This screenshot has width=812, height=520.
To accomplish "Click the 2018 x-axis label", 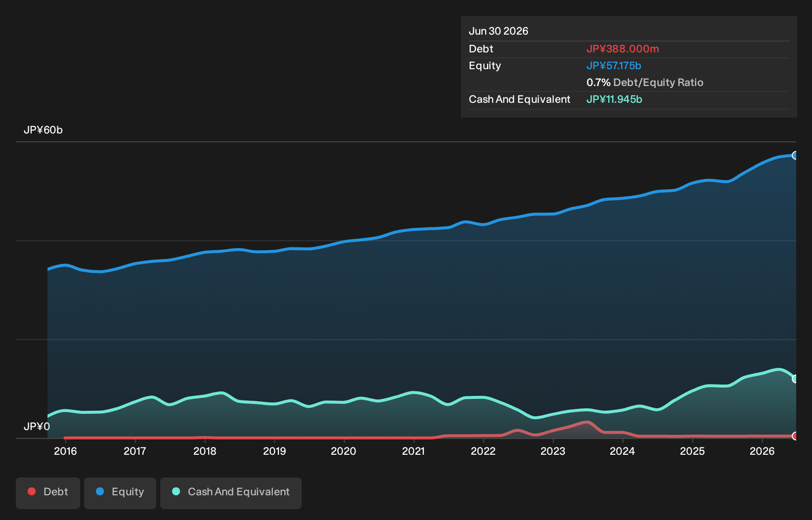I will click(x=205, y=451).
